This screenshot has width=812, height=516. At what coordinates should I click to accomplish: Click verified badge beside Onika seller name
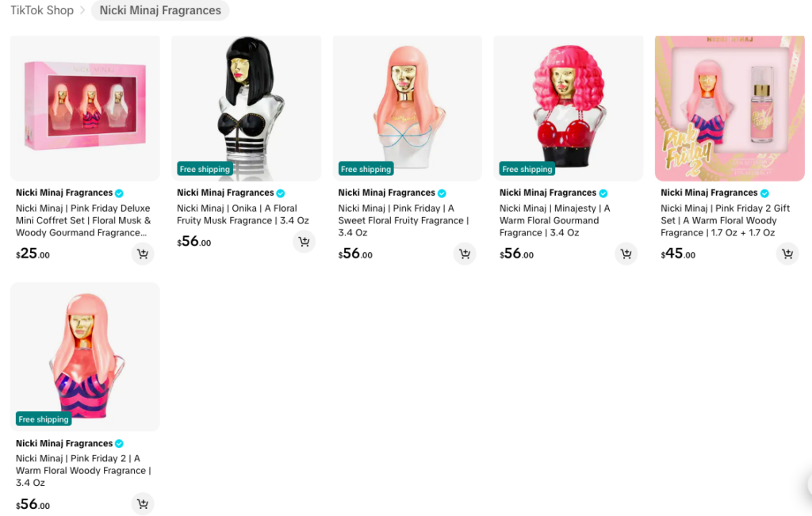pyautogui.click(x=281, y=193)
